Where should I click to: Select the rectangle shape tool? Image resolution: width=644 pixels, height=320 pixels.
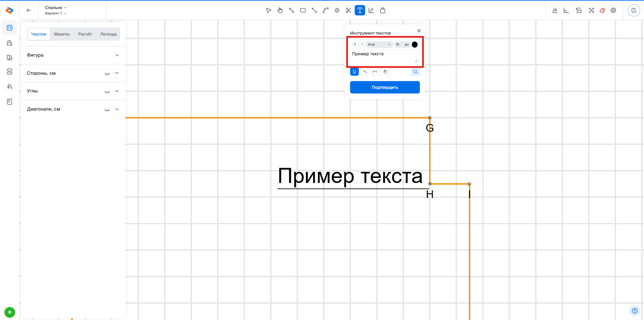[303, 10]
